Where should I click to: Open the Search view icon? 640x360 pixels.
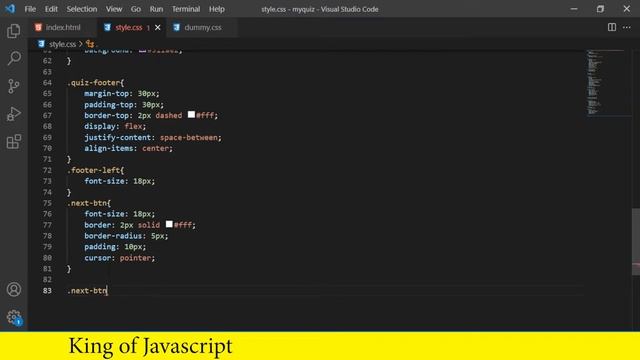pyautogui.click(x=13, y=58)
